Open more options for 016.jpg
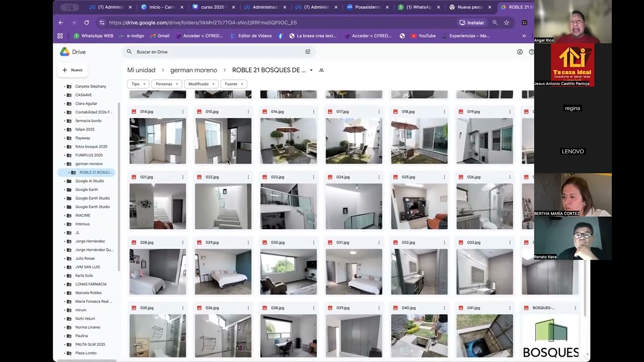644x362 pixels. pyautogui.click(x=313, y=112)
